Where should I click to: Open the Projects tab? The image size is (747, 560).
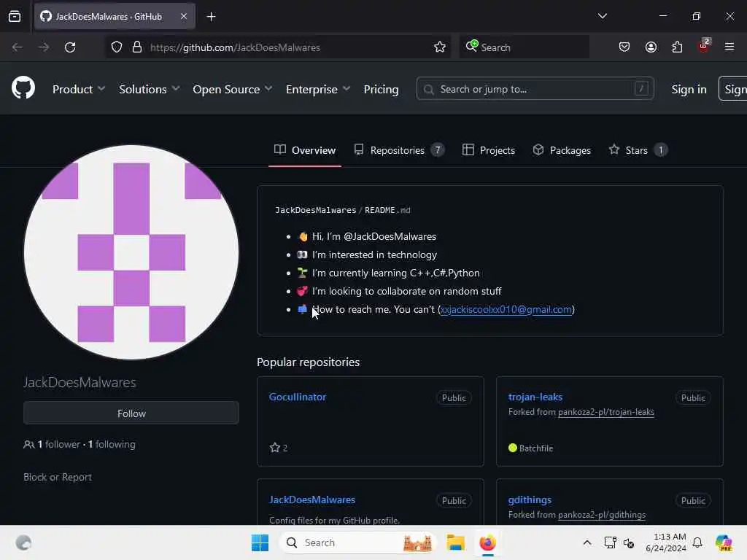[x=489, y=150]
